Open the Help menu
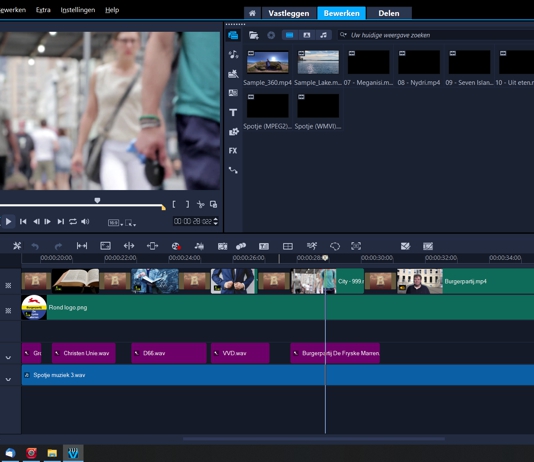Viewport: 534px width, 462px height. pos(112,10)
